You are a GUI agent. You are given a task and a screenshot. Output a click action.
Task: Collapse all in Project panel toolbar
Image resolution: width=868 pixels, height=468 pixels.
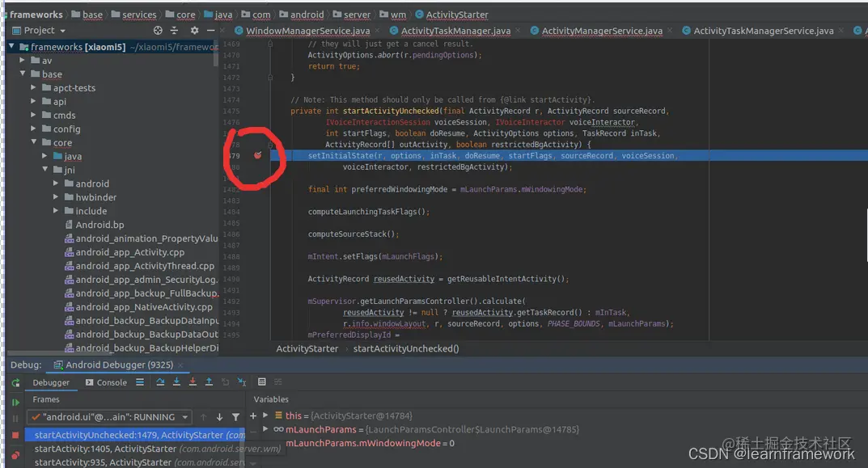175,31
